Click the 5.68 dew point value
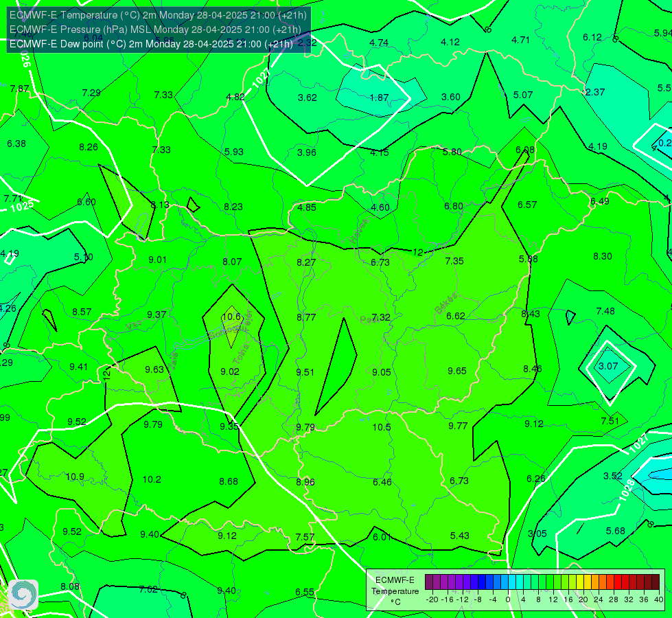 tap(616, 531)
